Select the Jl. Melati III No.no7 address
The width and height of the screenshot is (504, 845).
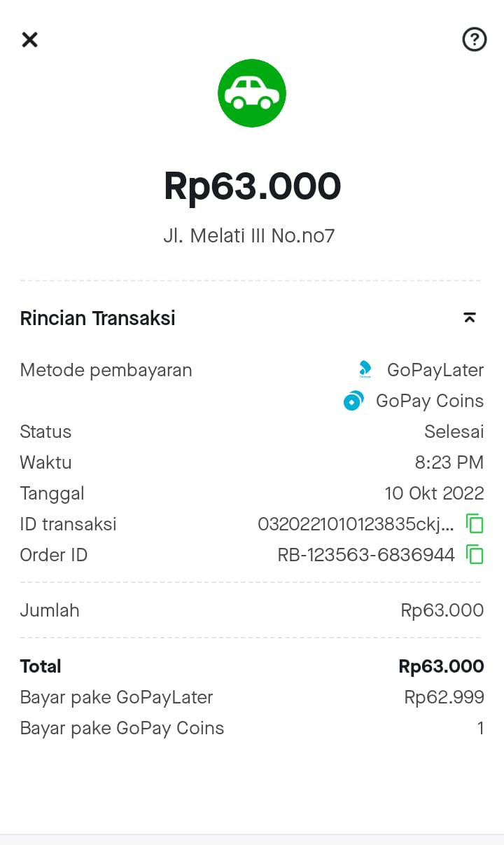click(x=249, y=236)
